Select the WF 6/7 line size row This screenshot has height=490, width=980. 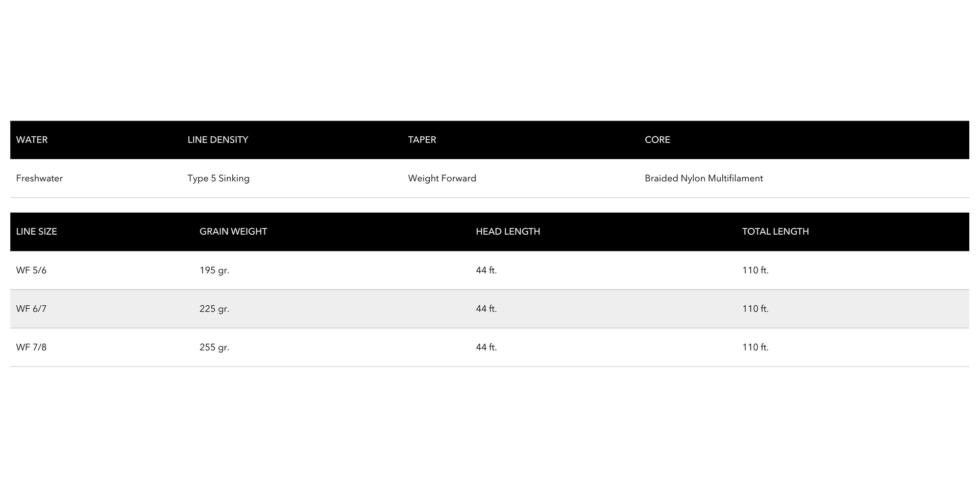tap(31, 309)
